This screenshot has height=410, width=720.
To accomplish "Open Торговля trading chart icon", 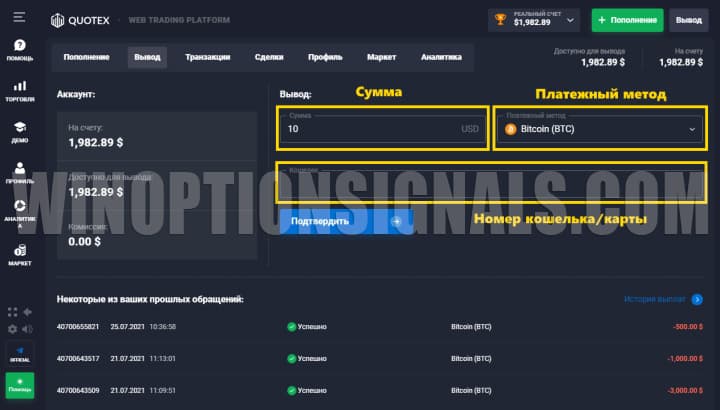I will pos(20,91).
